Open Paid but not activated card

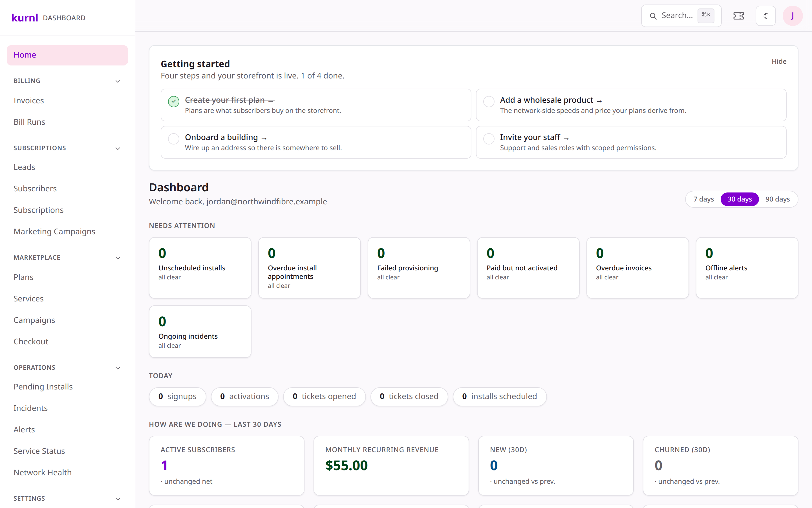[x=528, y=268]
